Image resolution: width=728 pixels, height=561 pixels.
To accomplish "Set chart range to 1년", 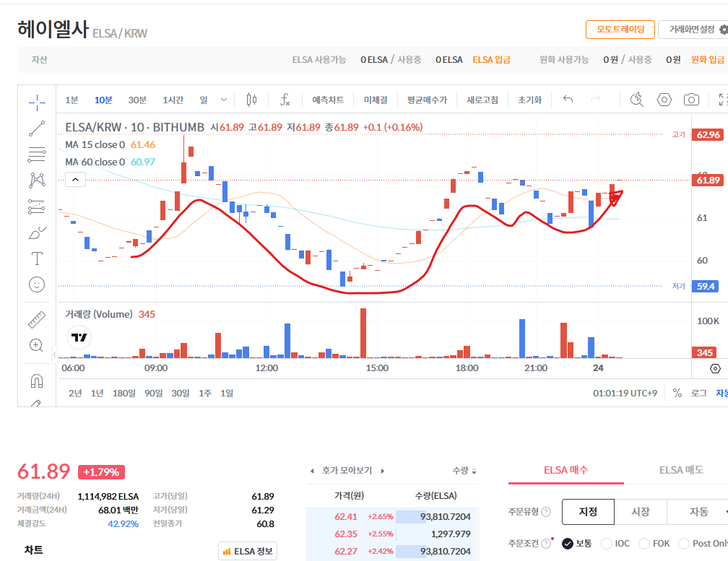I will (97, 393).
